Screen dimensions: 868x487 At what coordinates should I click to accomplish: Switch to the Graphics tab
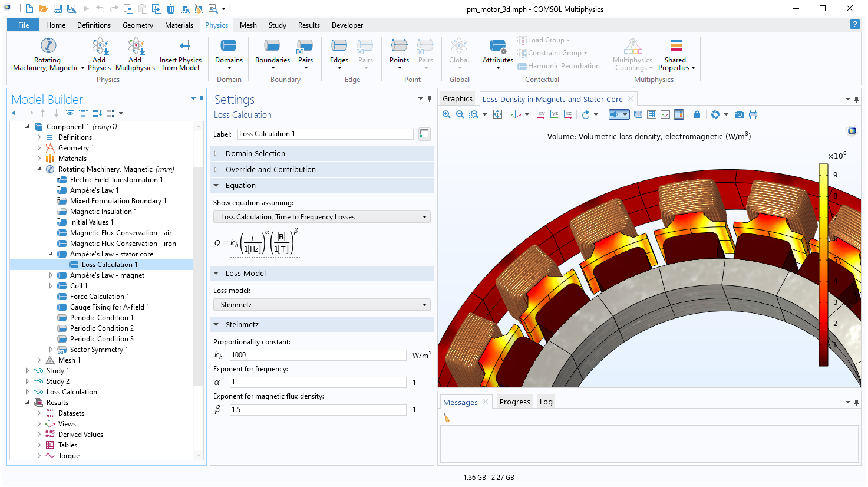tap(457, 99)
